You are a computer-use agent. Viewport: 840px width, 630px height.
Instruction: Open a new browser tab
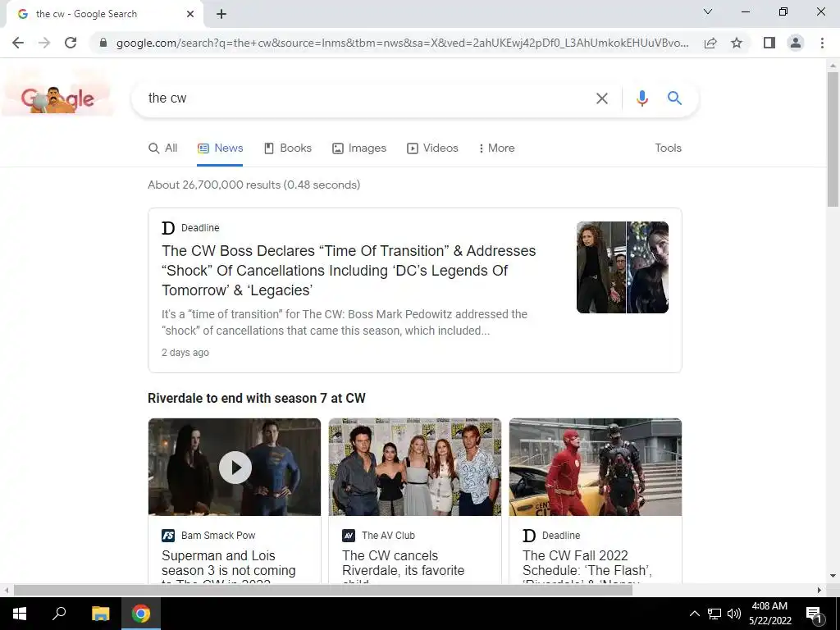pos(221,15)
